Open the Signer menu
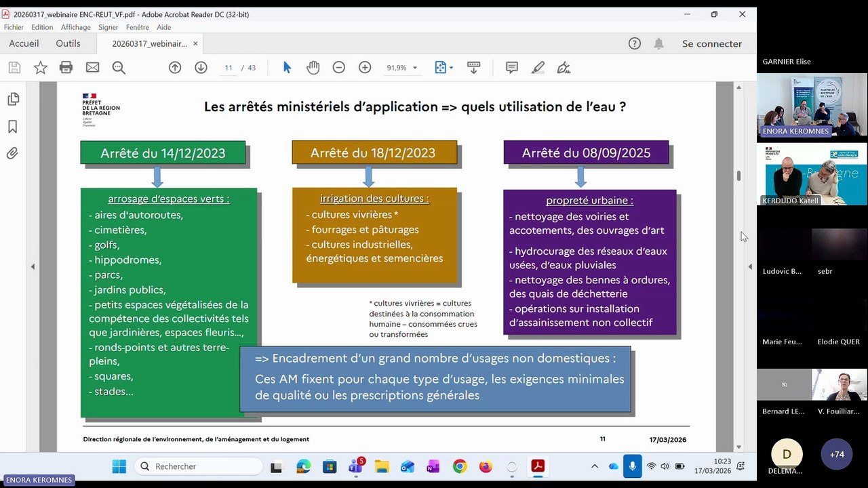The image size is (868, 488). (108, 27)
